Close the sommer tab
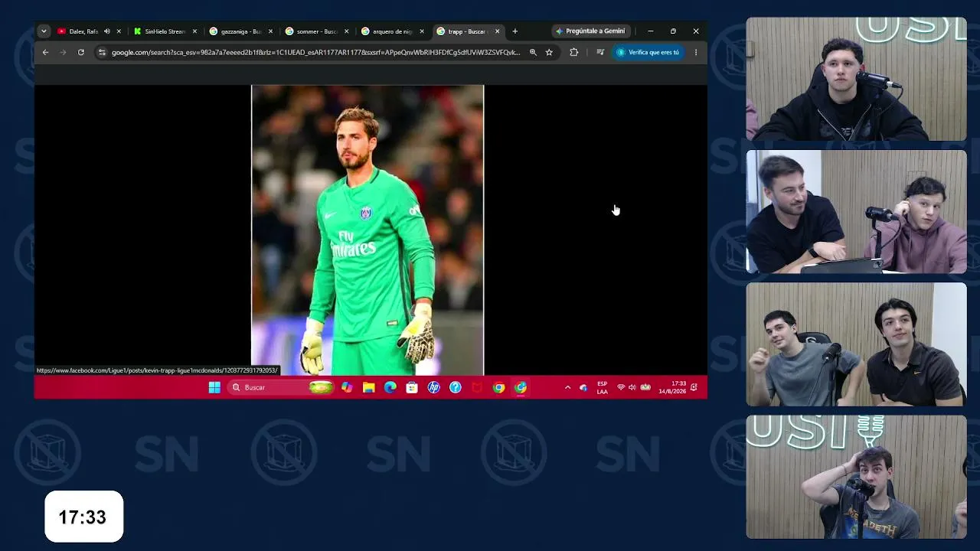This screenshot has height=551, width=980. pos(346,31)
